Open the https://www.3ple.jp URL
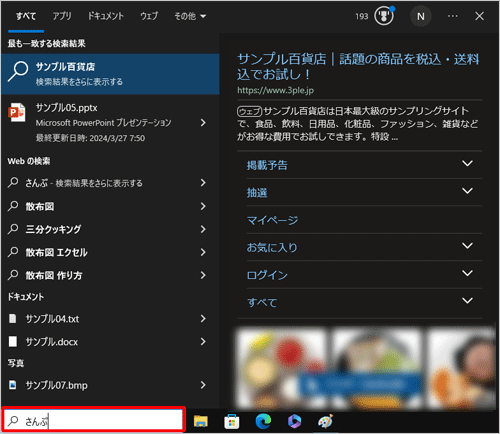This screenshot has height=434, width=500. 275,90
